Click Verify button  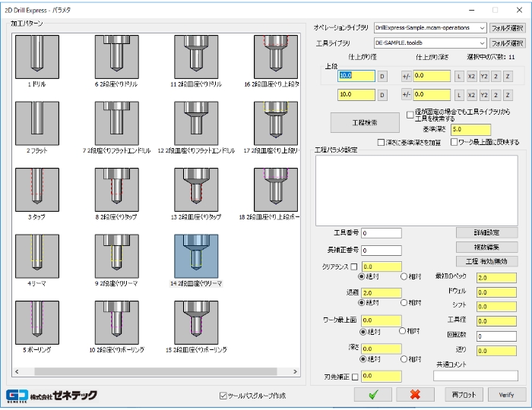tap(507, 395)
